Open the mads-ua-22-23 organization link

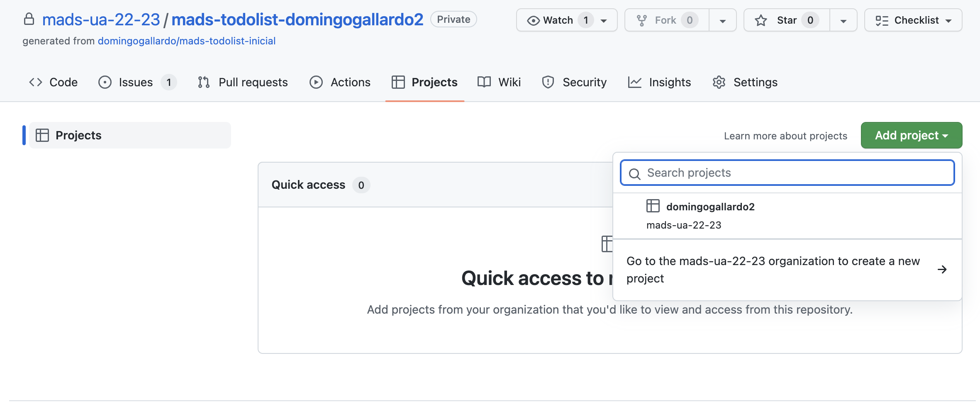(101, 19)
